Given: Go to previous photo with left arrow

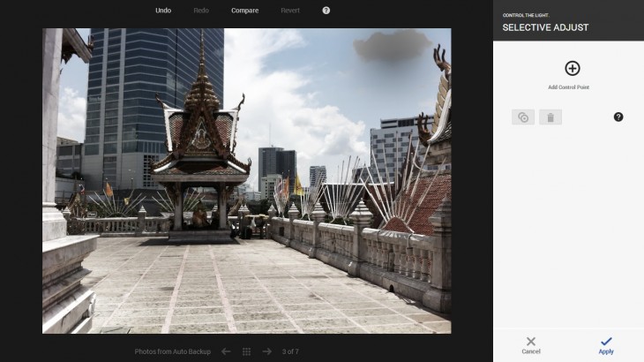Looking at the screenshot, I should click(226, 351).
